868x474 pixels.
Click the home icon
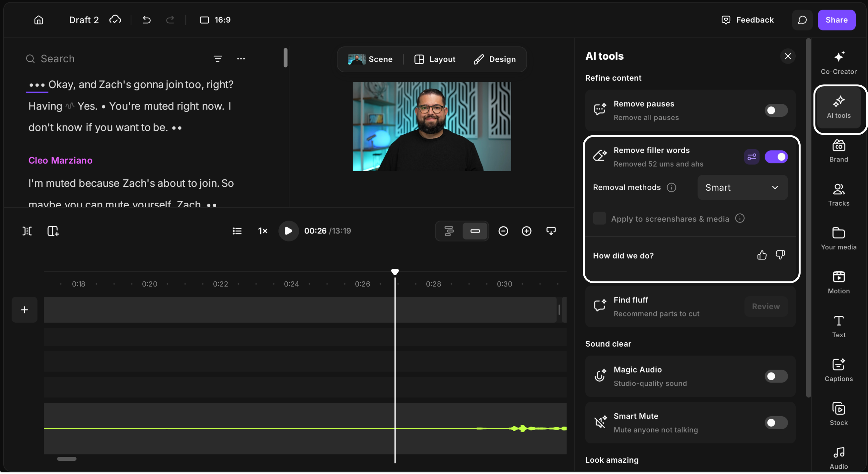pyautogui.click(x=39, y=20)
